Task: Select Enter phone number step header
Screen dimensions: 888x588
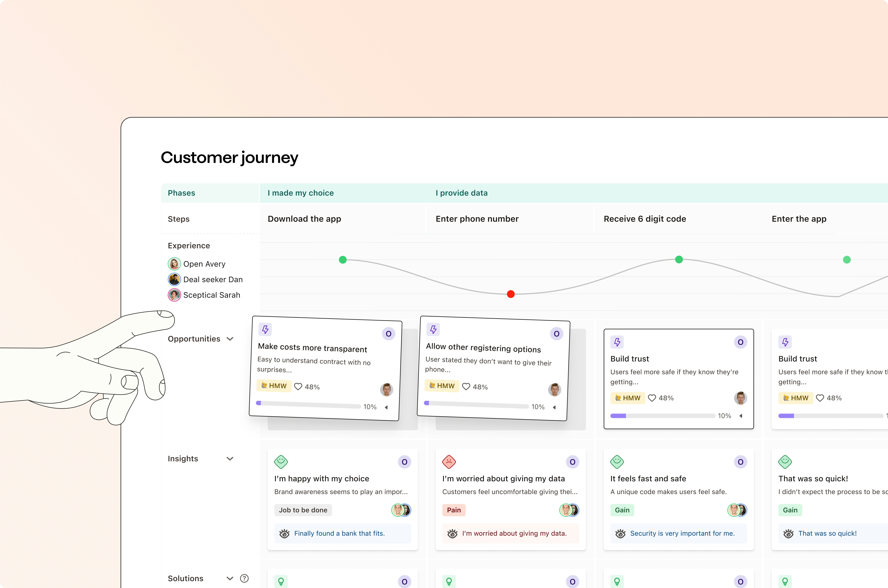Action: pos(477,219)
